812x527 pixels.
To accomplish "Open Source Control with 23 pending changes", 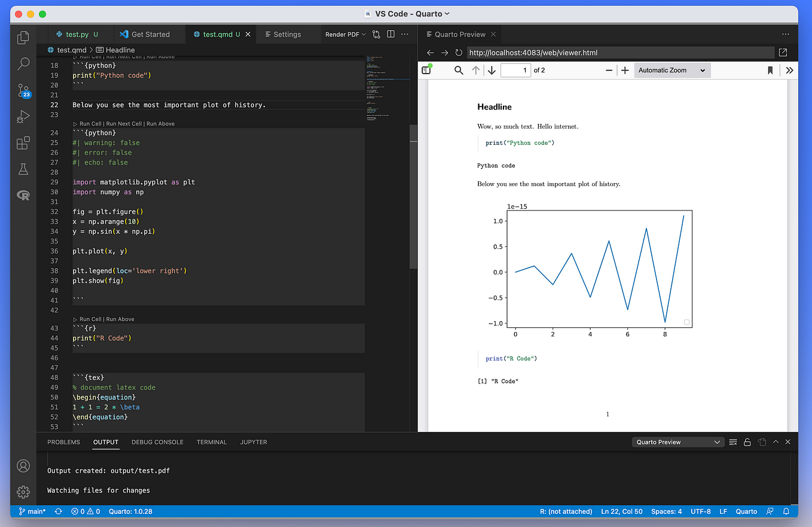I will click(23, 90).
